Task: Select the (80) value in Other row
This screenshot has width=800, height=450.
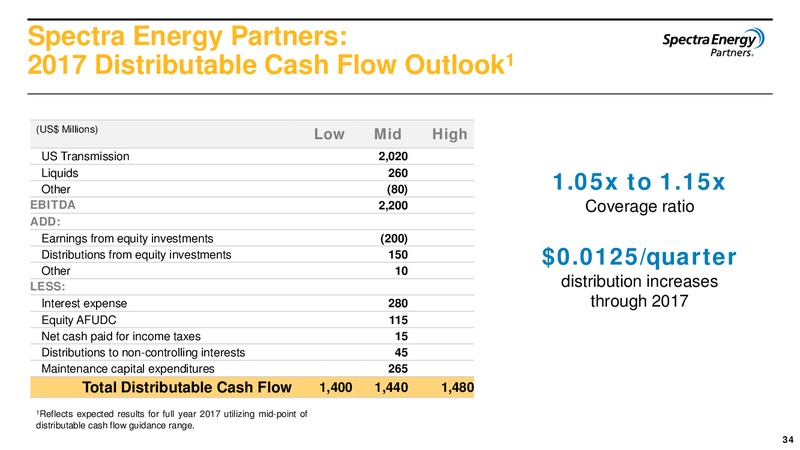Action: click(397, 189)
